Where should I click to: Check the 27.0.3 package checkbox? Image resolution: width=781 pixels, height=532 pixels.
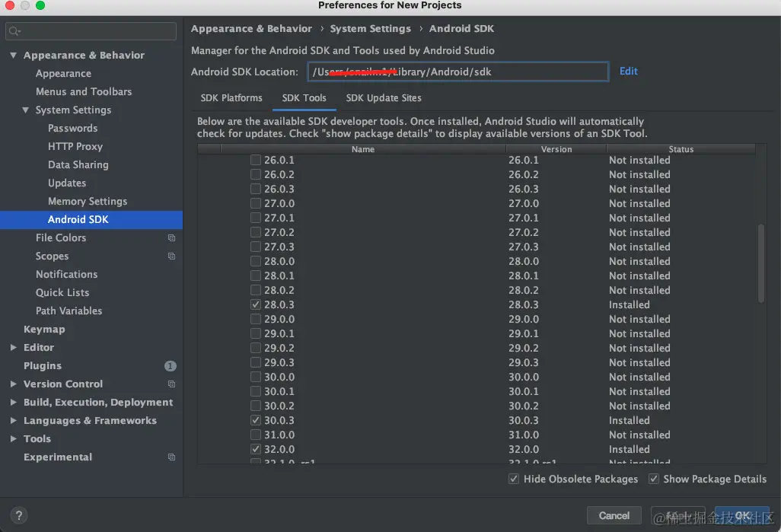pyautogui.click(x=256, y=247)
